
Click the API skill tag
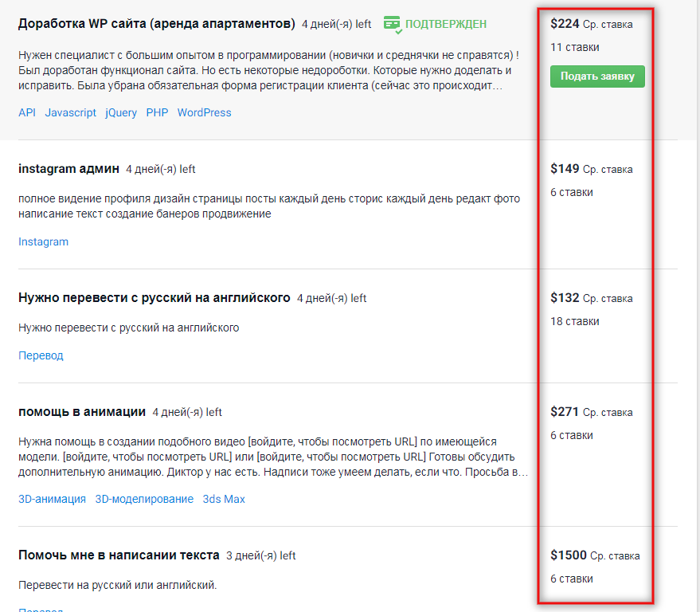pos(26,112)
